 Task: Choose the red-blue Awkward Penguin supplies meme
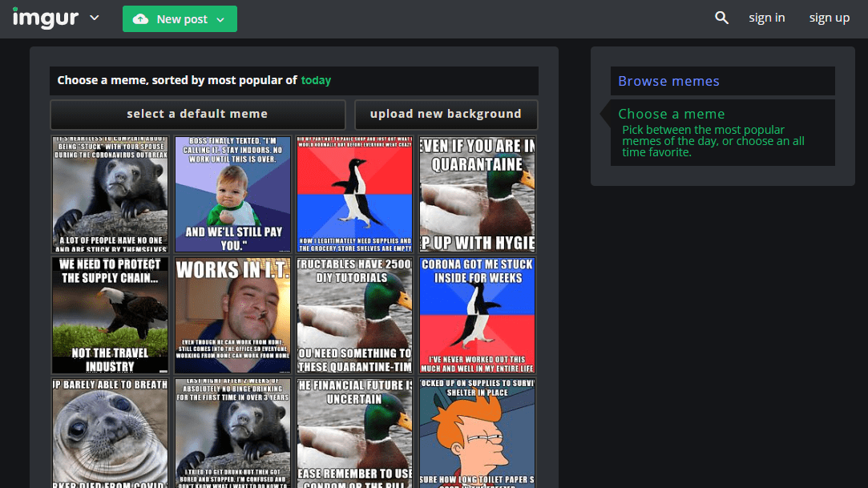tap(354, 194)
